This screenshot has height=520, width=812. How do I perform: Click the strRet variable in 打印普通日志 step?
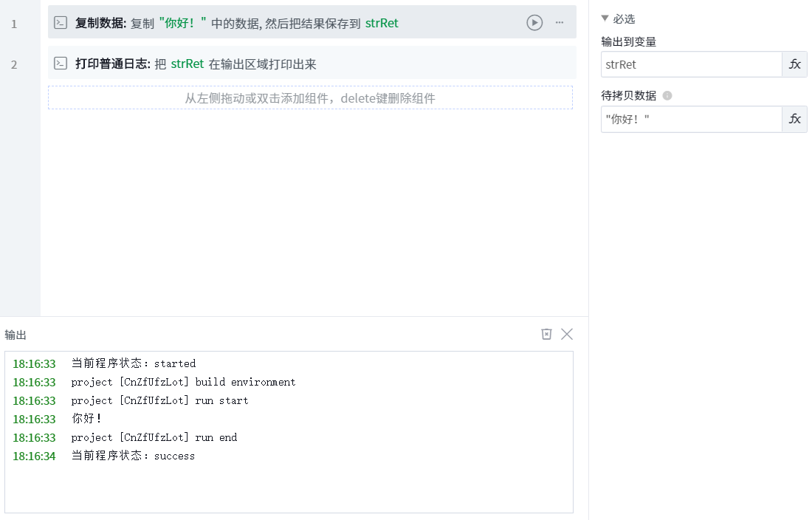point(187,64)
